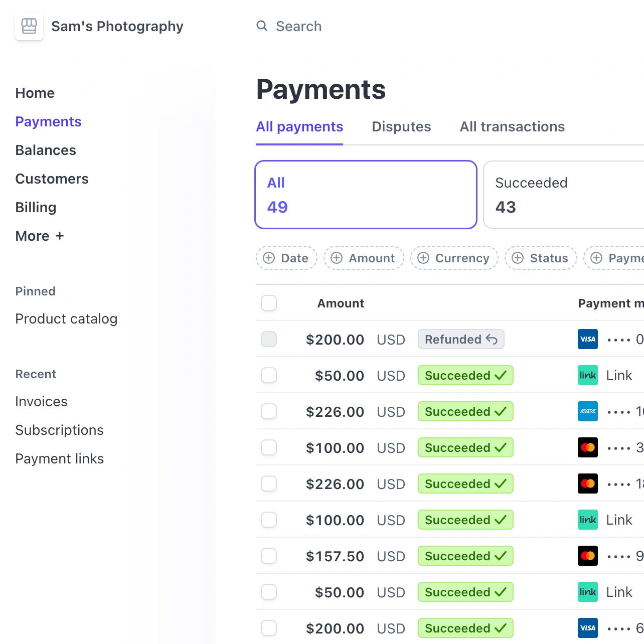
Task: Click into the Search field
Action: pyautogui.click(x=298, y=26)
